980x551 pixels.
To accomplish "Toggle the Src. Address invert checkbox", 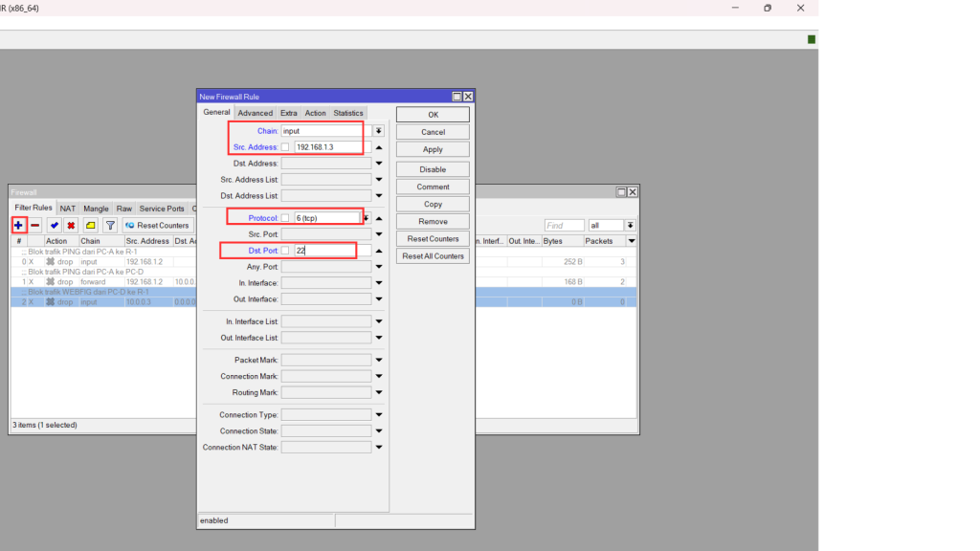I will point(285,147).
